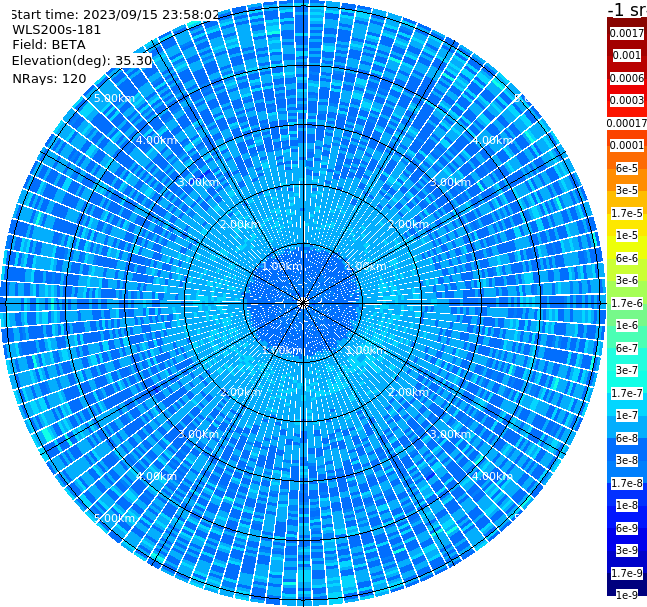647x607 pixels.
Task: Select the northeast 2.00km range label
Action: tap(408, 224)
